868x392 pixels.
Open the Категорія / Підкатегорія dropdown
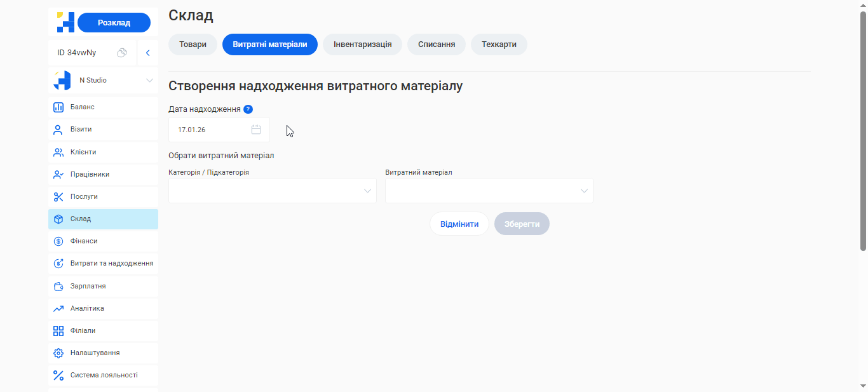pos(272,191)
